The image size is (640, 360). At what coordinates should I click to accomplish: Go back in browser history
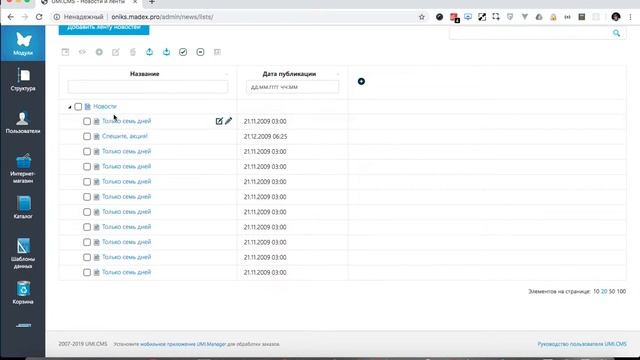(x=11, y=17)
